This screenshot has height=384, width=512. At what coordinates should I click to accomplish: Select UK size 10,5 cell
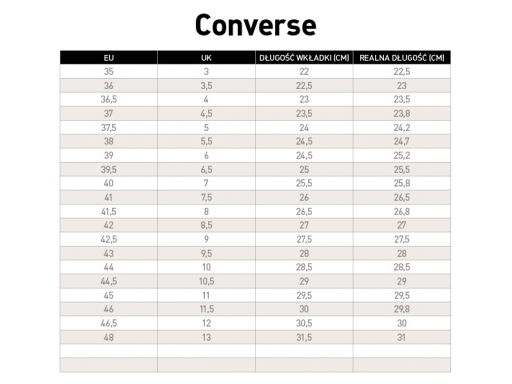point(206,281)
